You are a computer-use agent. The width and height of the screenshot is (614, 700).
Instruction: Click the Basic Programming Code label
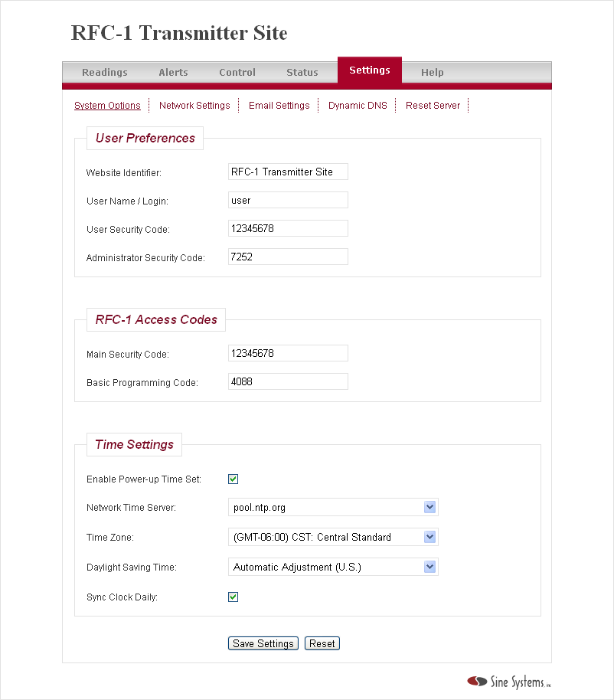[x=142, y=383]
